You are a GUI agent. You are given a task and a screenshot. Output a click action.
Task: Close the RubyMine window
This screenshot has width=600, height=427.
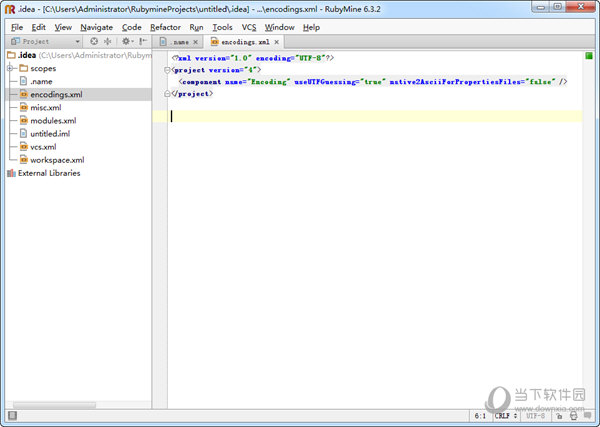click(580, 7)
